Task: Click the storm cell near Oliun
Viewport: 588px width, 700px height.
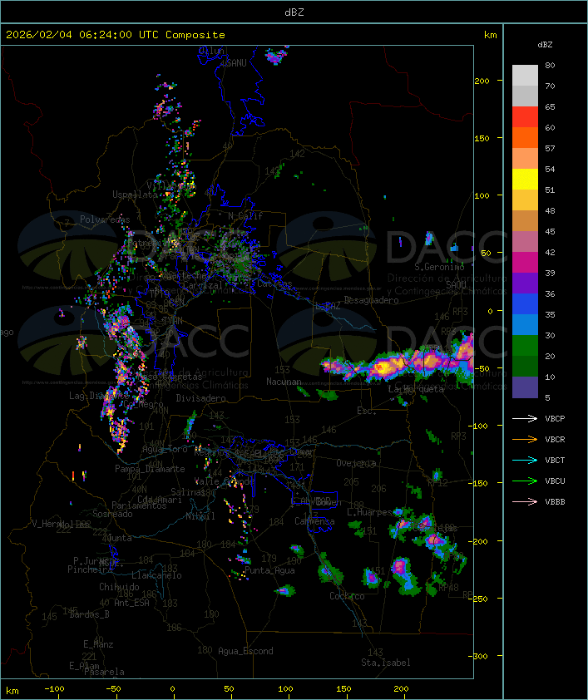Action: [276, 56]
